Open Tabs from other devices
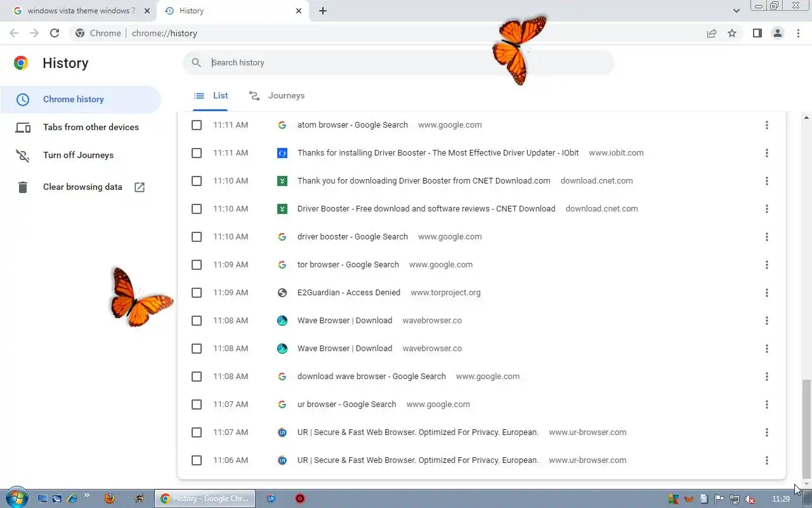This screenshot has width=812, height=508. coord(81,127)
